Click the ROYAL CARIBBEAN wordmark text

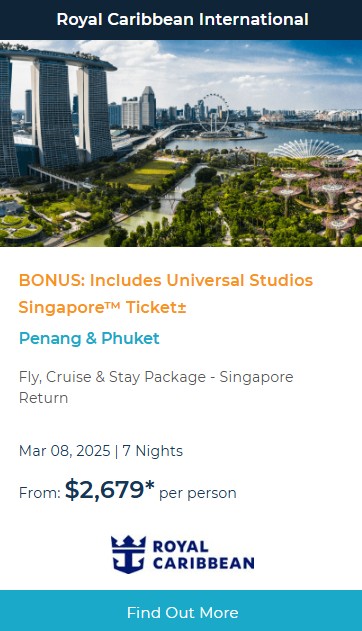coord(204,555)
